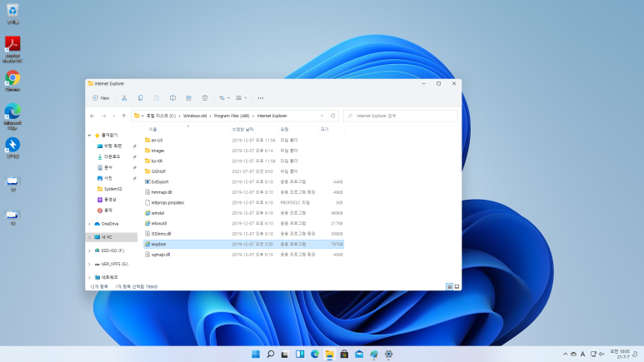Open the Windows Start button

click(x=256, y=355)
